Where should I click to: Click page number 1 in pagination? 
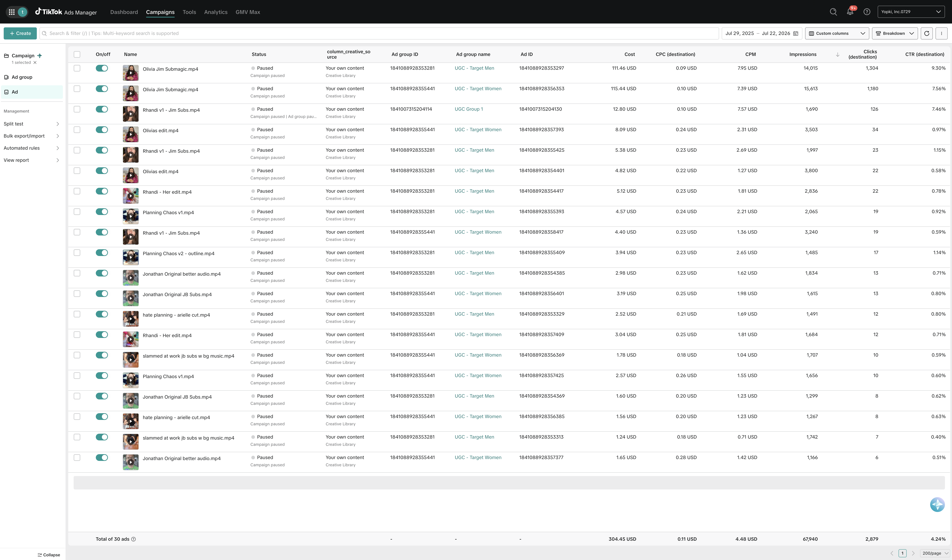(903, 553)
